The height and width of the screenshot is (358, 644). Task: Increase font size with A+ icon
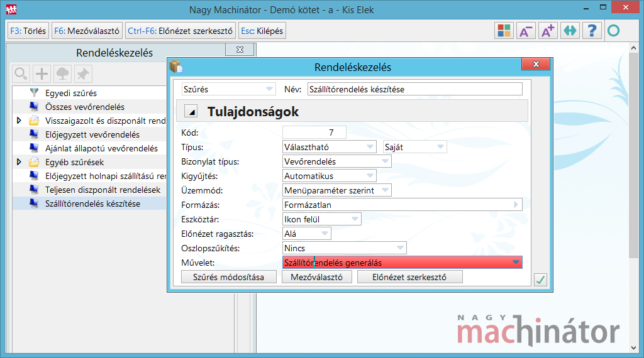pos(548,31)
